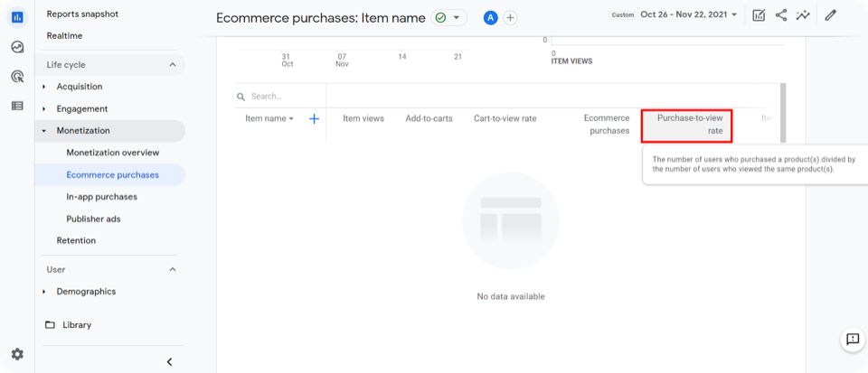
Task: Click the Purchase-to-view rate column header
Action: 687,125
